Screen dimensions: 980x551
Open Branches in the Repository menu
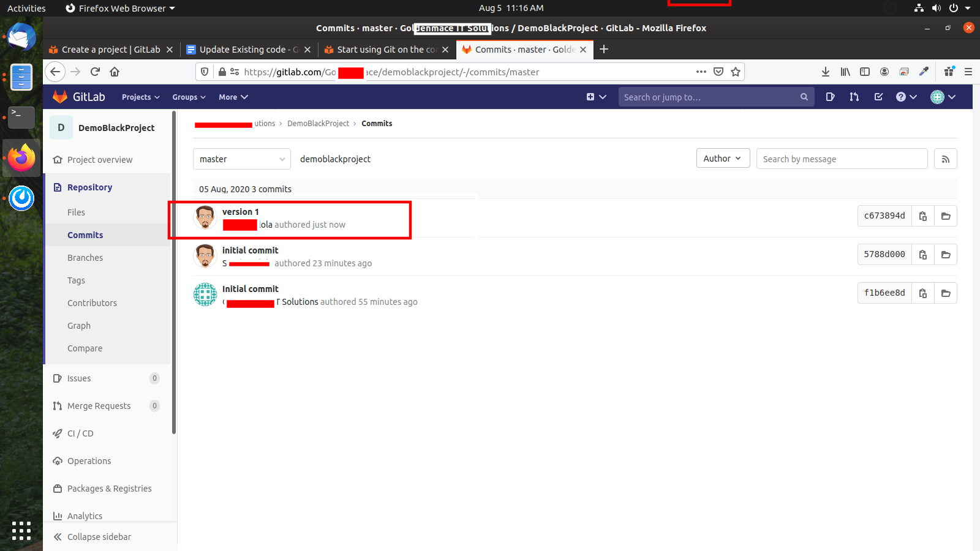[x=85, y=258]
